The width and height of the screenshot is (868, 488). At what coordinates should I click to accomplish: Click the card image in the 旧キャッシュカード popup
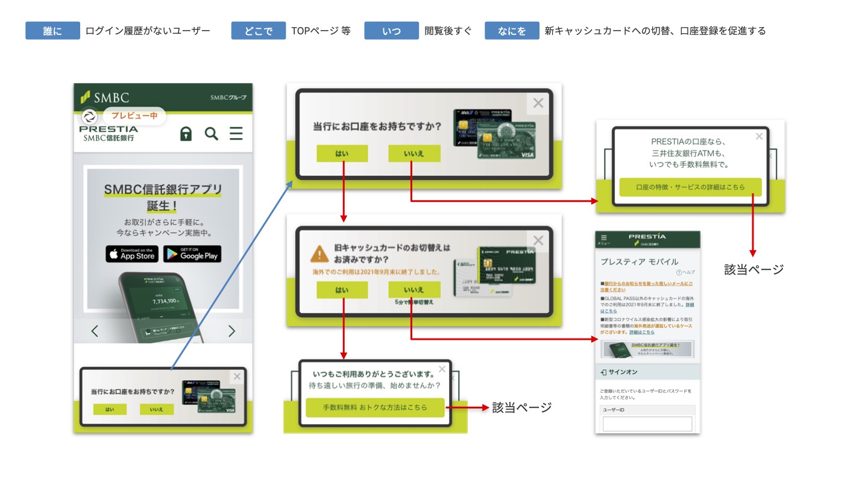pos(494,272)
